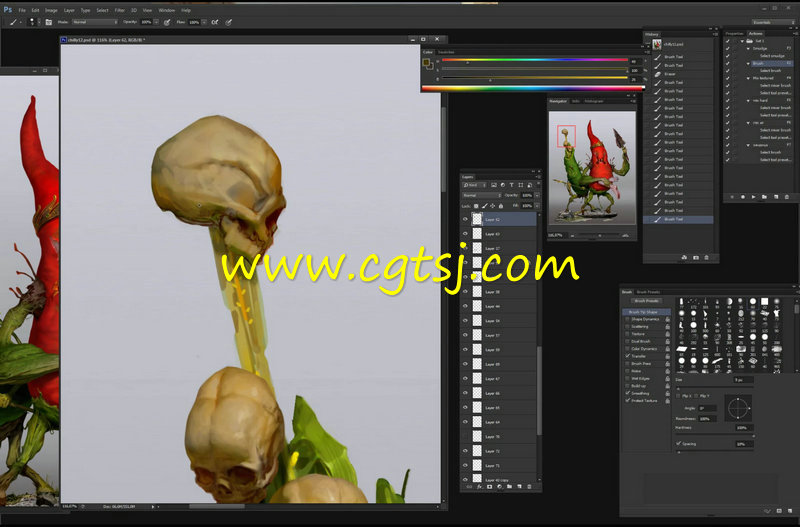The width and height of the screenshot is (800, 527).
Task: Enable the airbrush icon beside Flow
Action: pyautogui.click(x=215, y=22)
